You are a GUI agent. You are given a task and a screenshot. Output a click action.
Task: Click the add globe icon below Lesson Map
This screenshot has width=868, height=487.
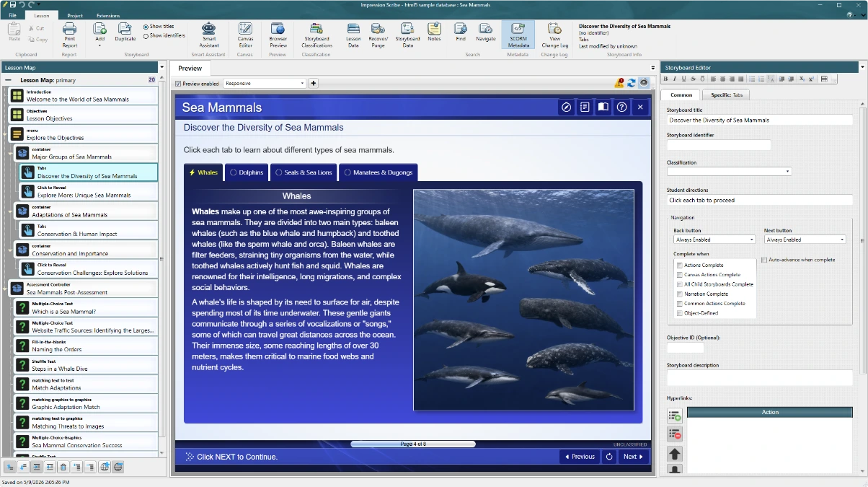105,467
